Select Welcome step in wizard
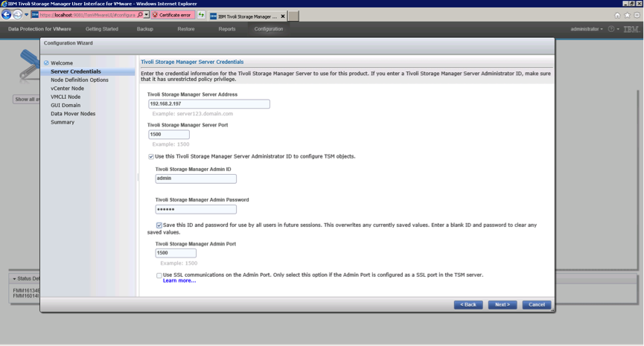644x346 pixels. coord(62,63)
